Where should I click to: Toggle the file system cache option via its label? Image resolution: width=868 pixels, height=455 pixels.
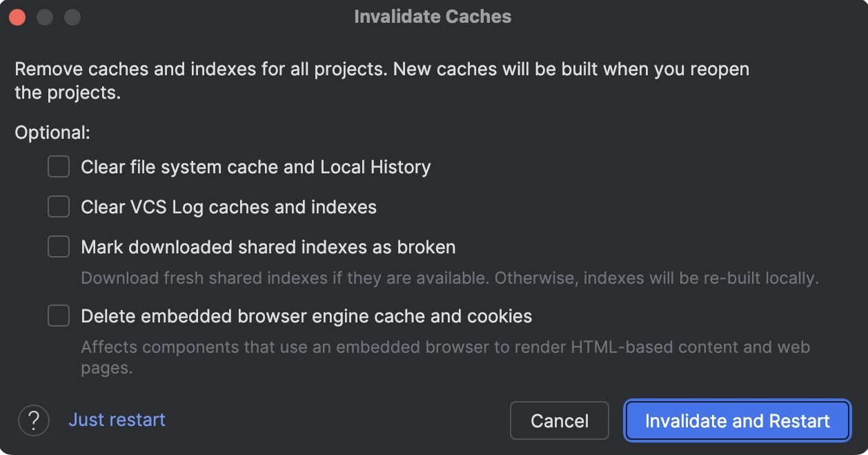point(256,166)
